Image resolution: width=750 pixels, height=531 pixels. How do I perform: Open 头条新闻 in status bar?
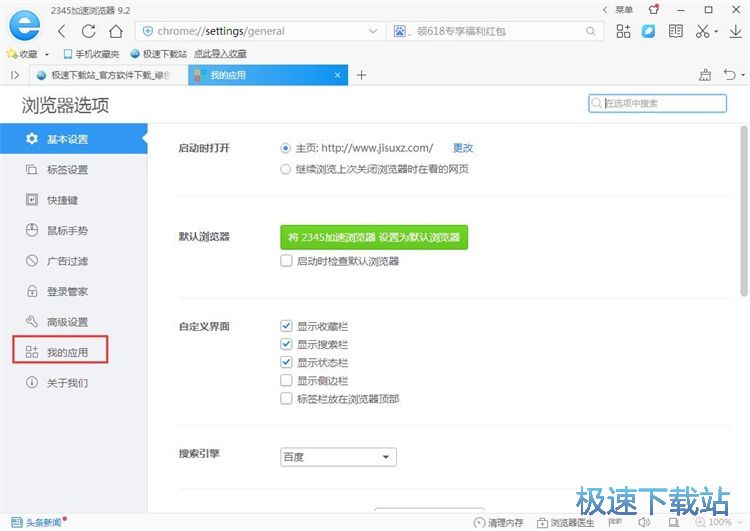[x=37, y=522]
